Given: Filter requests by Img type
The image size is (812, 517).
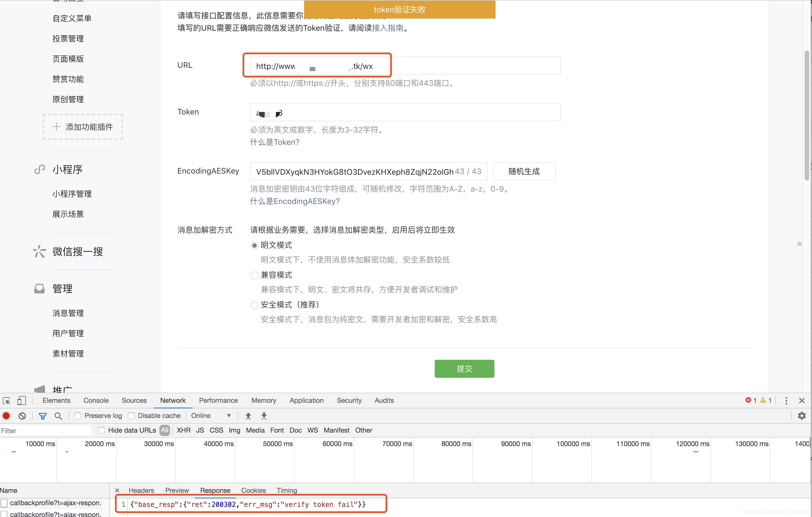Looking at the screenshot, I should coord(234,430).
